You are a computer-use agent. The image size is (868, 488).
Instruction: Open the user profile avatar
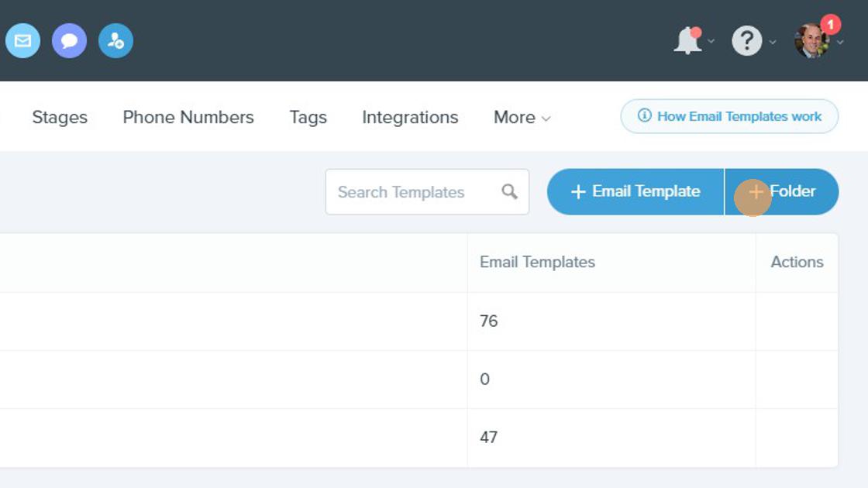pos(811,40)
